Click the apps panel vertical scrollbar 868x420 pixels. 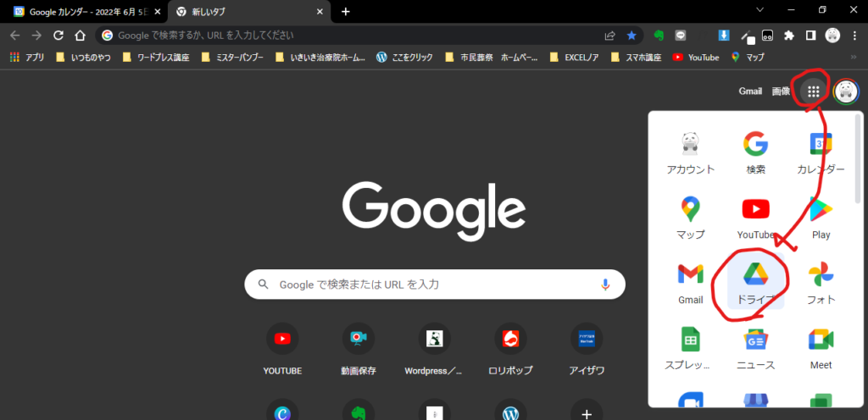(x=858, y=161)
